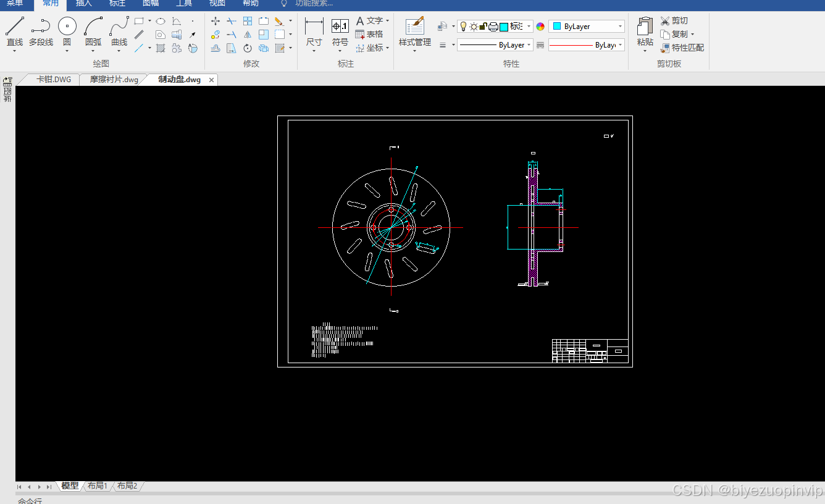The image size is (825, 504).
Task: Click the Erase tool icon in 修改 panel
Action: point(280,21)
